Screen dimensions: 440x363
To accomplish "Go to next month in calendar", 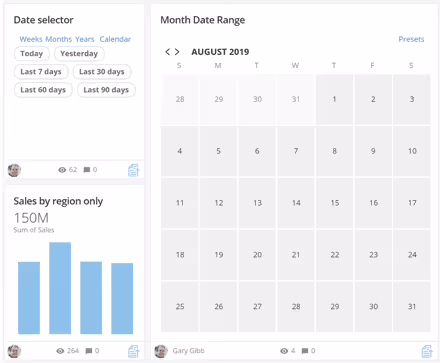I will [177, 52].
